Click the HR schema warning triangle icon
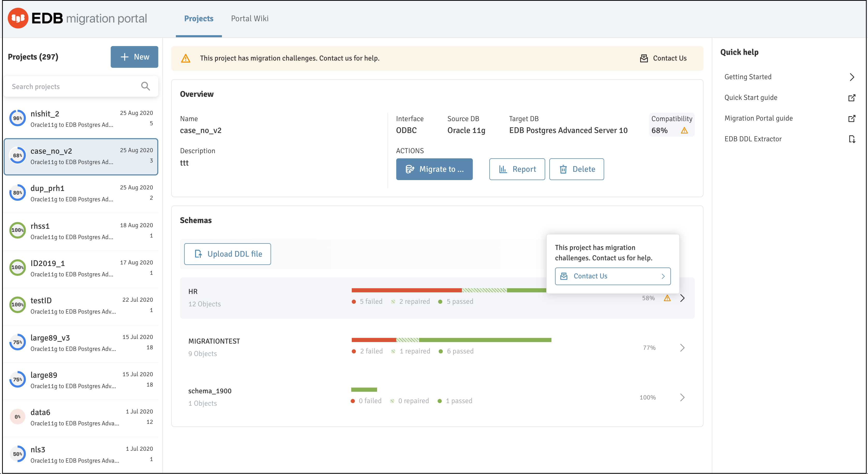868x474 pixels. click(667, 298)
